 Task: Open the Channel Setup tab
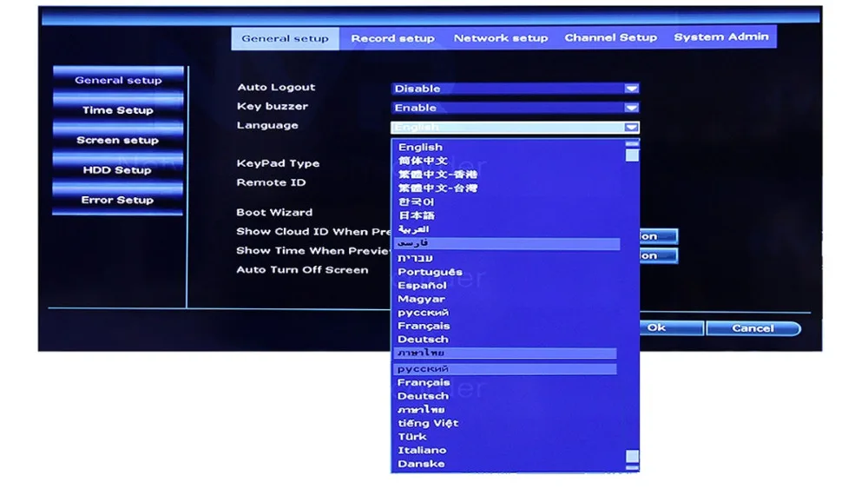(x=610, y=37)
